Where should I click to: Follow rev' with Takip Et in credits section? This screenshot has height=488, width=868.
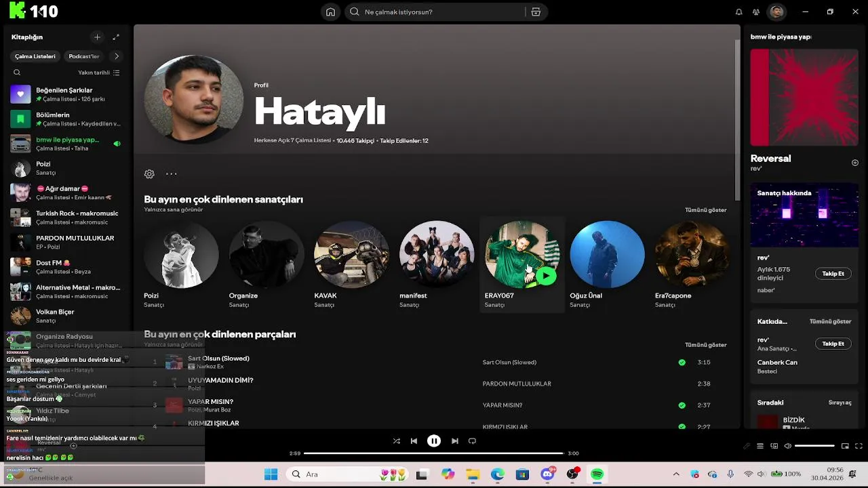833,344
